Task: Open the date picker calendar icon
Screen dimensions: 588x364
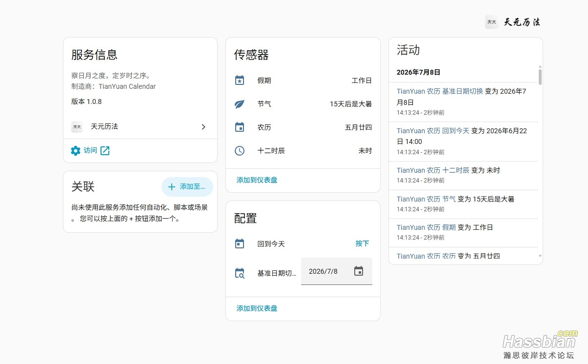Action: point(359,271)
